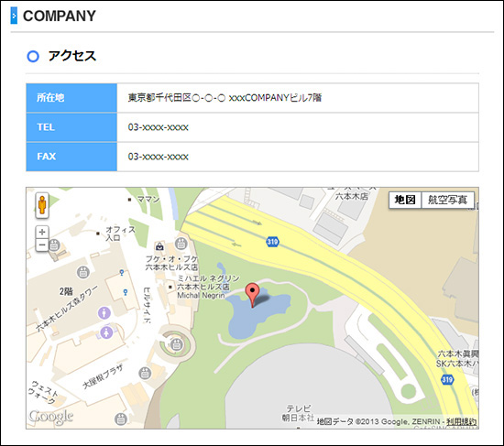Viewport: 504px width, 446px height.
Task: Click the ママン map label
Action: point(148,200)
